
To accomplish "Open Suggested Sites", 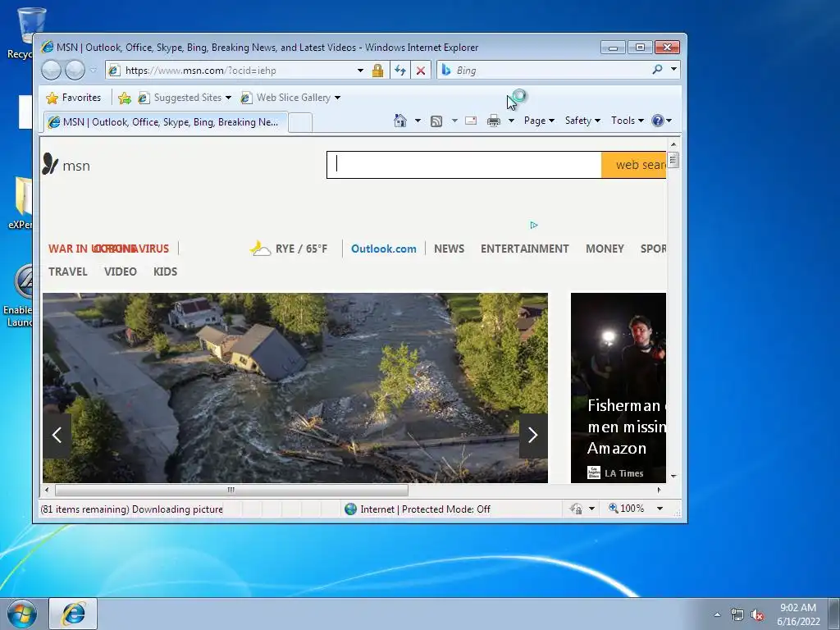I will click(x=185, y=98).
